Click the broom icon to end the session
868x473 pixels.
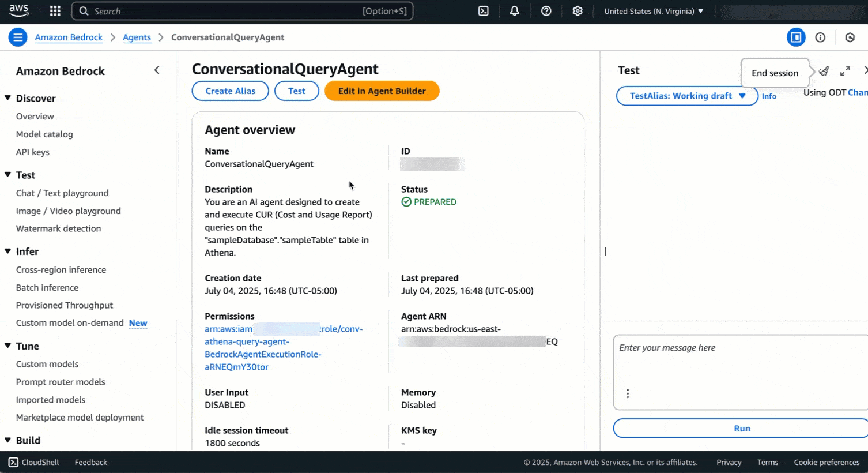824,71
